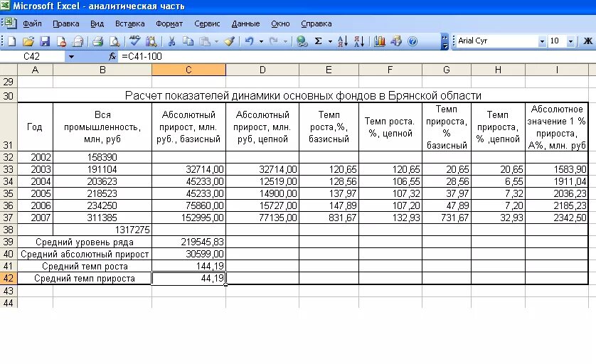Open the Сервис menu
This screenshot has width=596, height=364.
pyautogui.click(x=207, y=23)
